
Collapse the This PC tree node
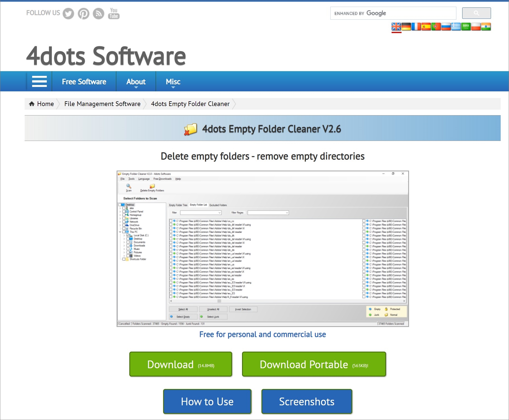120,232
